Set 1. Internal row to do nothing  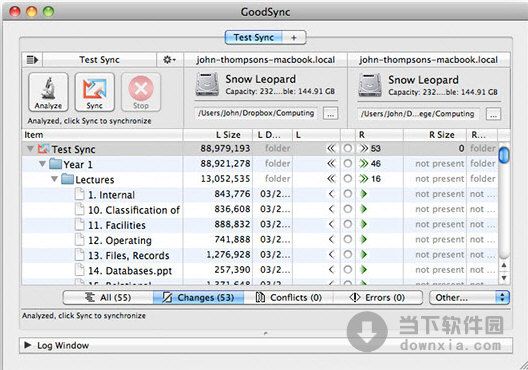click(x=348, y=194)
